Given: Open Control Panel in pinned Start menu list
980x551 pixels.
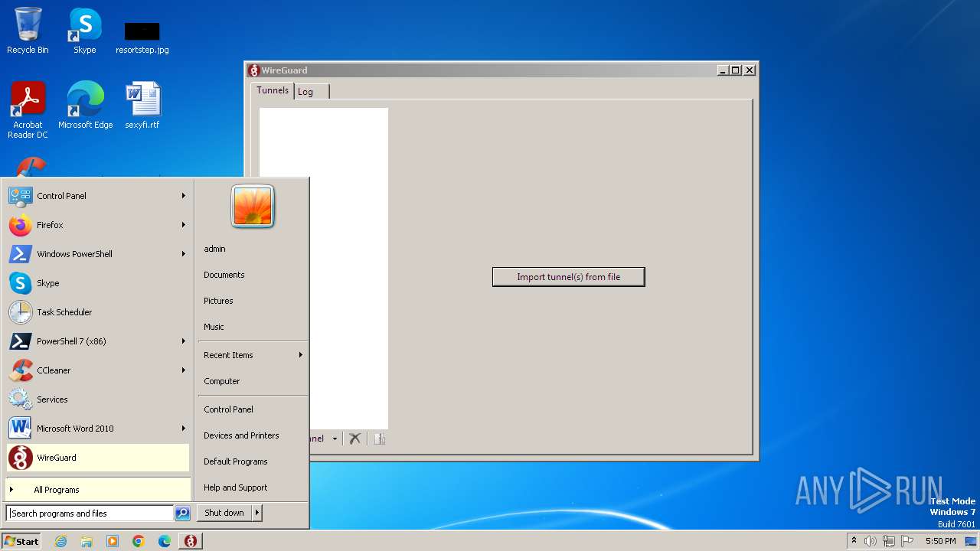Looking at the screenshot, I should (97, 196).
